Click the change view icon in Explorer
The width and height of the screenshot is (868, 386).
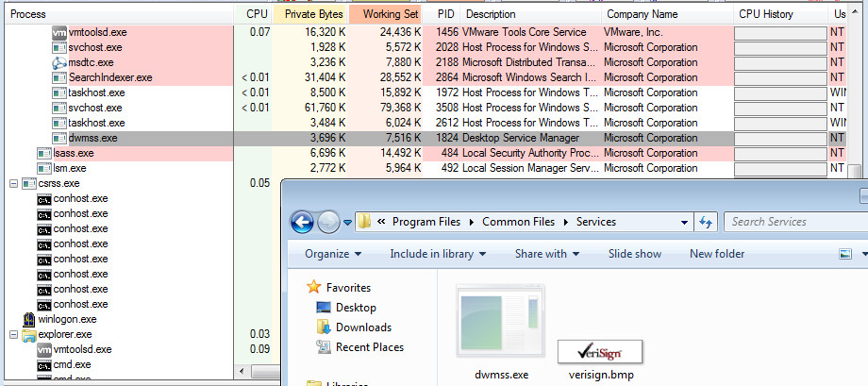click(845, 254)
